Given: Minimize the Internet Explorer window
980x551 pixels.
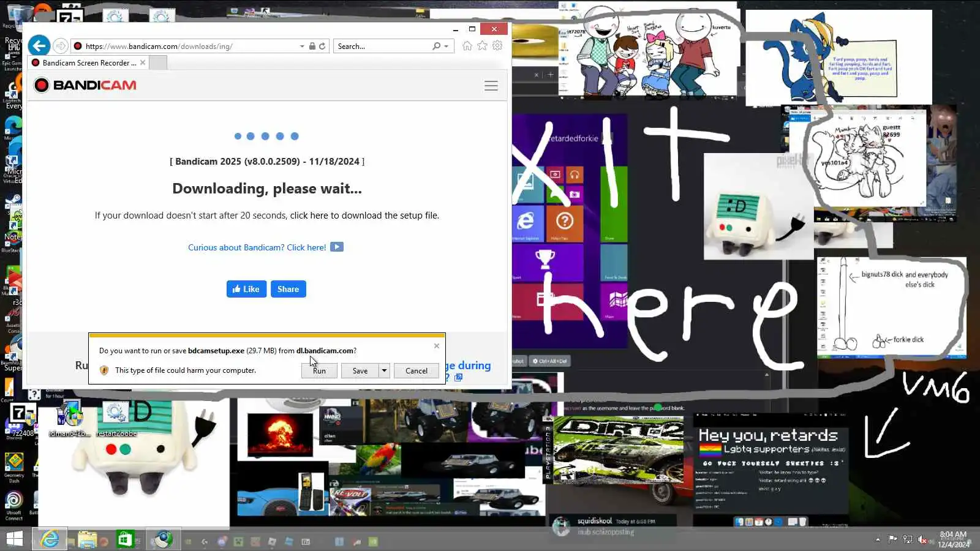Looking at the screenshot, I should tap(455, 29).
